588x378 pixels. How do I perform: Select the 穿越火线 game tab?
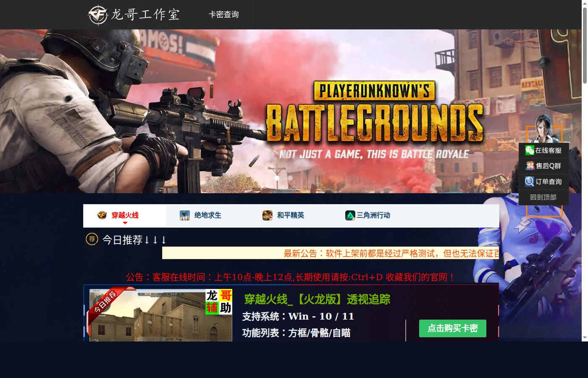click(125, 215)
